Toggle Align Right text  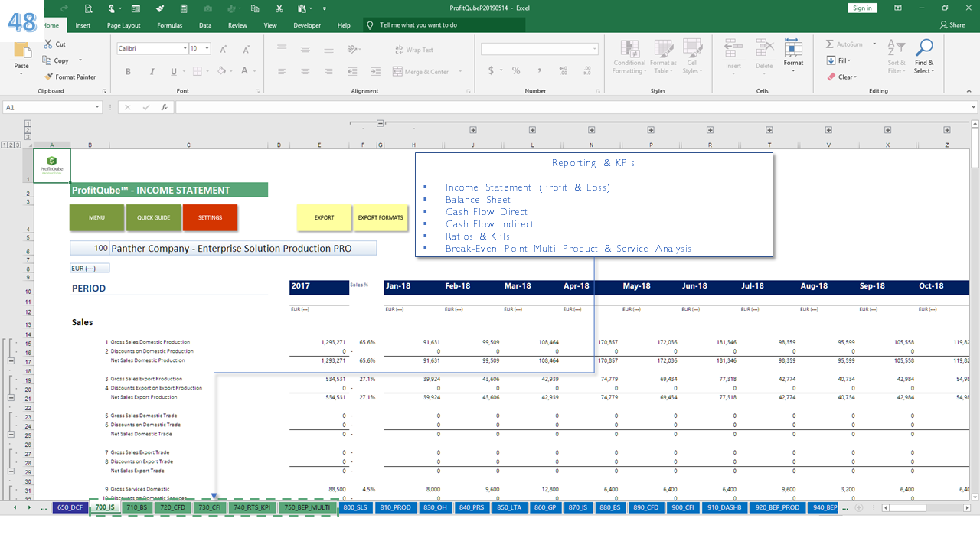[327, 71]
